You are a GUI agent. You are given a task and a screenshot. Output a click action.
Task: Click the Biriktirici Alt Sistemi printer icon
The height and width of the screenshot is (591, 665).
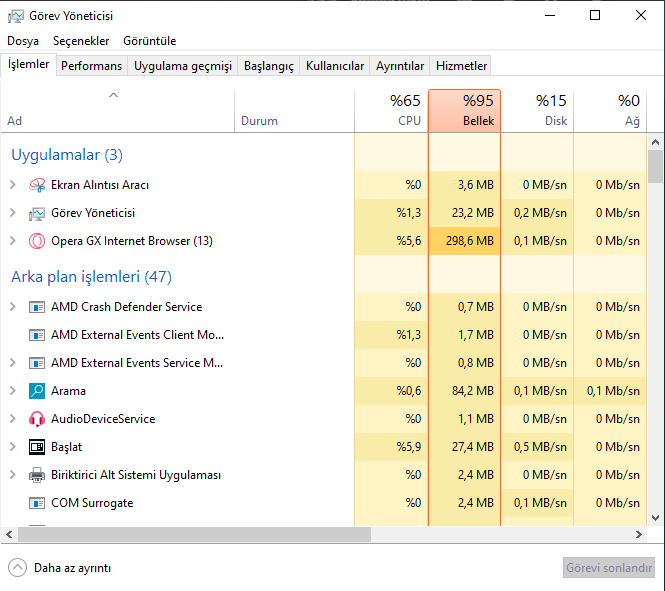pyautogui.click(x=37, y=475)
